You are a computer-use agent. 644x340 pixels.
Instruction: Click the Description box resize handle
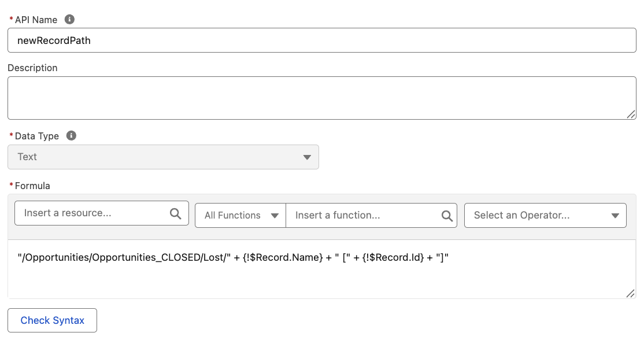[x=631, y=114]
